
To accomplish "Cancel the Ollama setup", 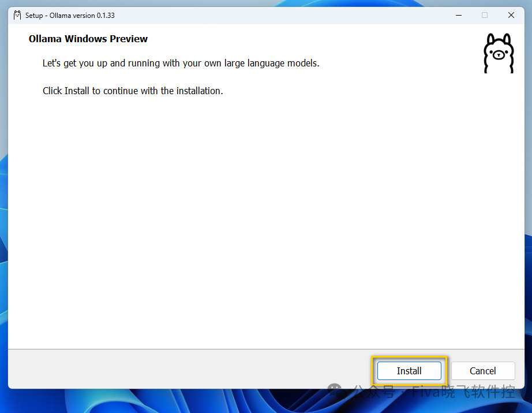I will point(483,371).
